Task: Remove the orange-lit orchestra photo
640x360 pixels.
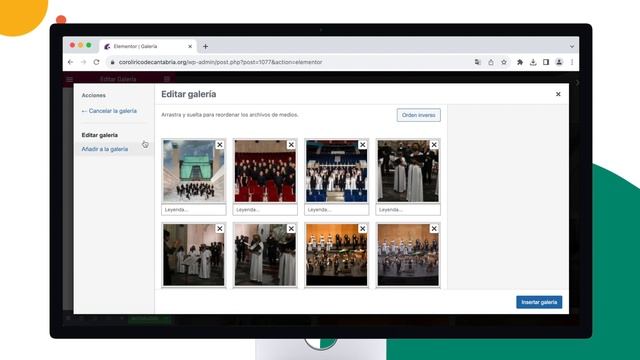Action: pyautogui.click(x=362, y=229)
